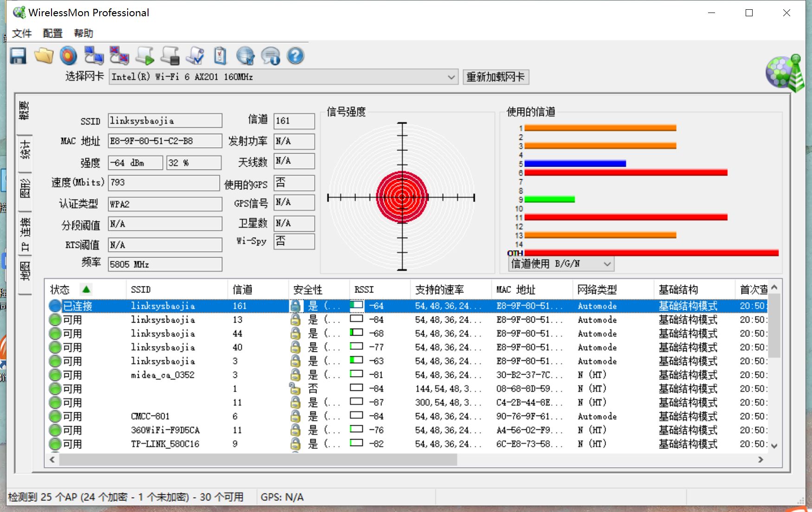Click the red signal strength target graphic
Screen dimensions: 812x512
402,197
